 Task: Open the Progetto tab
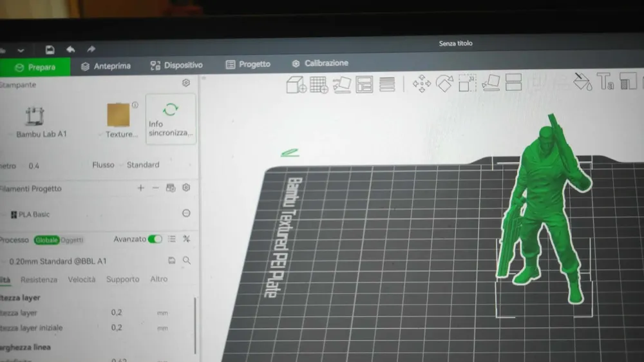pyautogui.click(x=248, y=64)
